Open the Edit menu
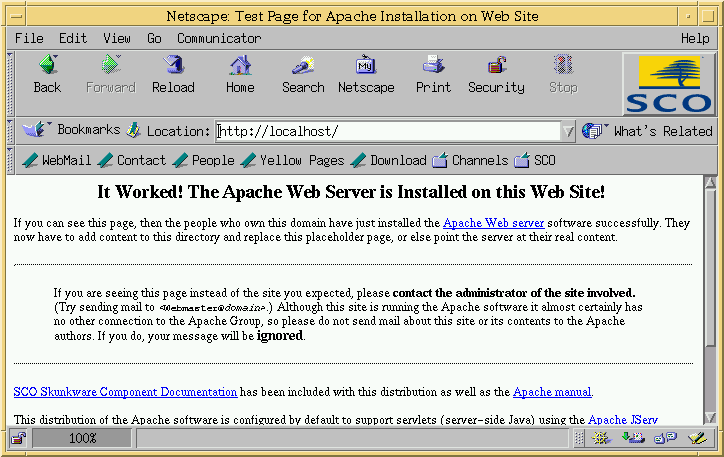The width and height of the screenshot is (724, 457). [x=73, y=38]
